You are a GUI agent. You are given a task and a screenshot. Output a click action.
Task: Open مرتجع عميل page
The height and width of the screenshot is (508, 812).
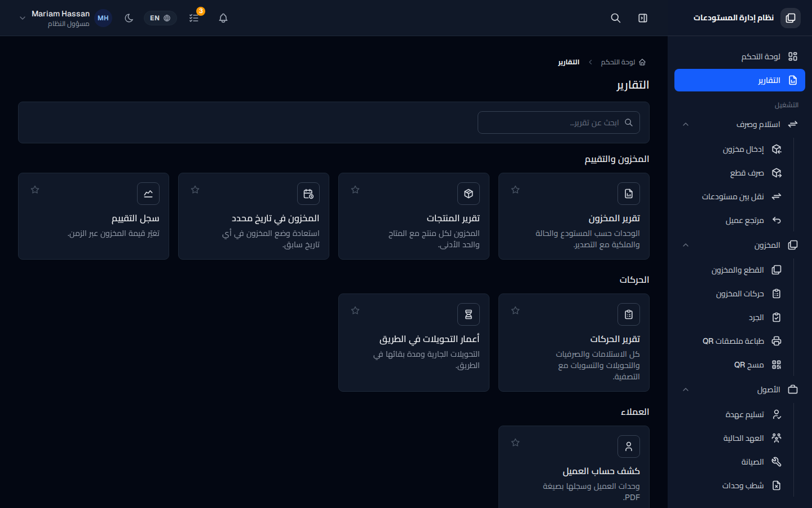732,220
